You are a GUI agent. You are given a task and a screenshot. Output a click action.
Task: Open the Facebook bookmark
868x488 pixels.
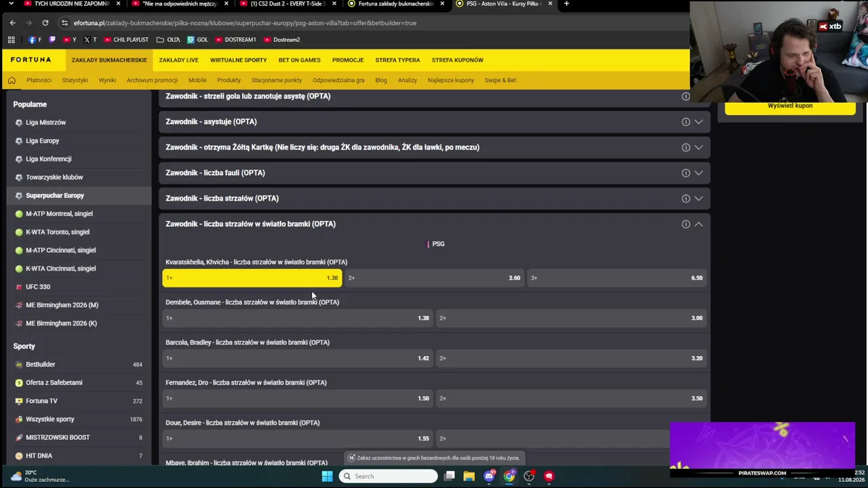pyautogui.click(x=35, y=40)
